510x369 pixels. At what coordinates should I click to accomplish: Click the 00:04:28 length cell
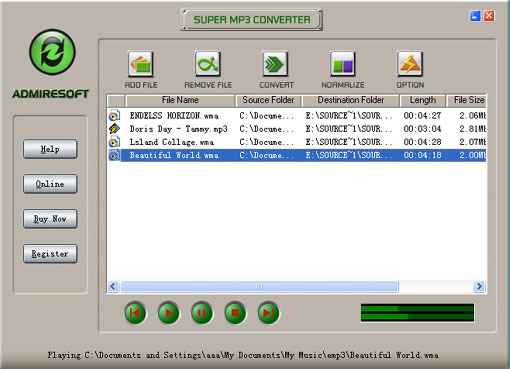[422, 142]
